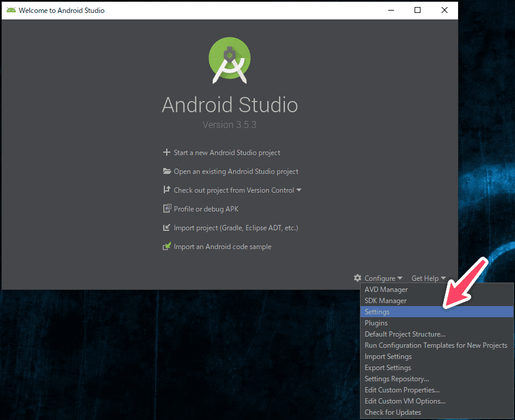
Task: Choose Check out project from Version Control
Action: coord(234,190)
